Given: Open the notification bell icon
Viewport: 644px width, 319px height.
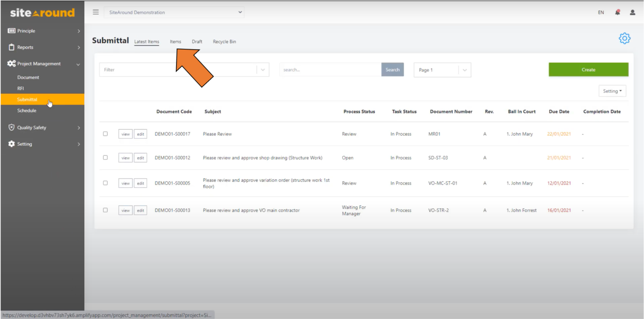Looking at the screenshot, I should click(x=617, y=12).
